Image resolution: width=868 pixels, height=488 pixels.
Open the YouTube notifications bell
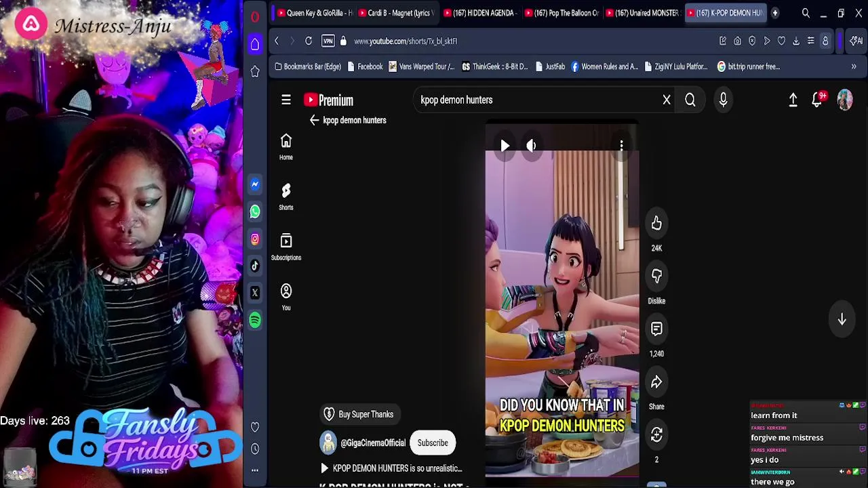[818, 100]
